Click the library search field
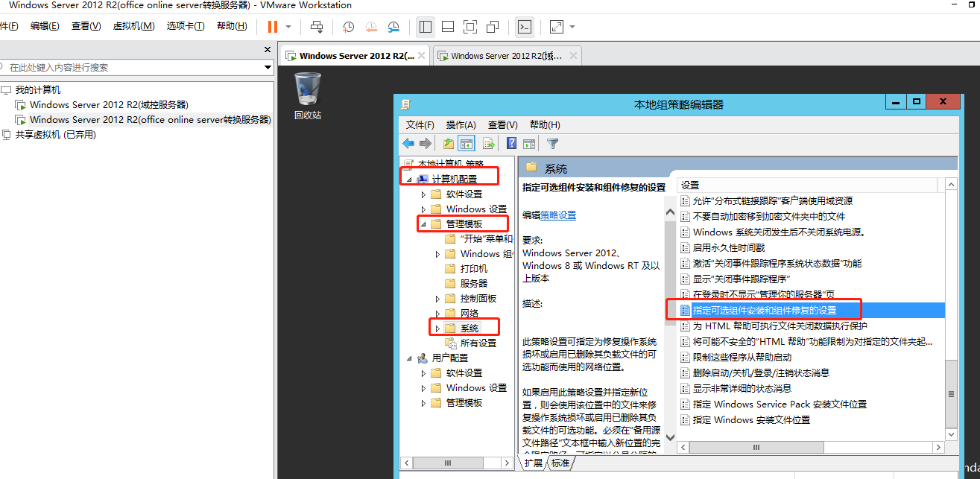The width and height of the screenshot is (980, 479). point(131,67)
